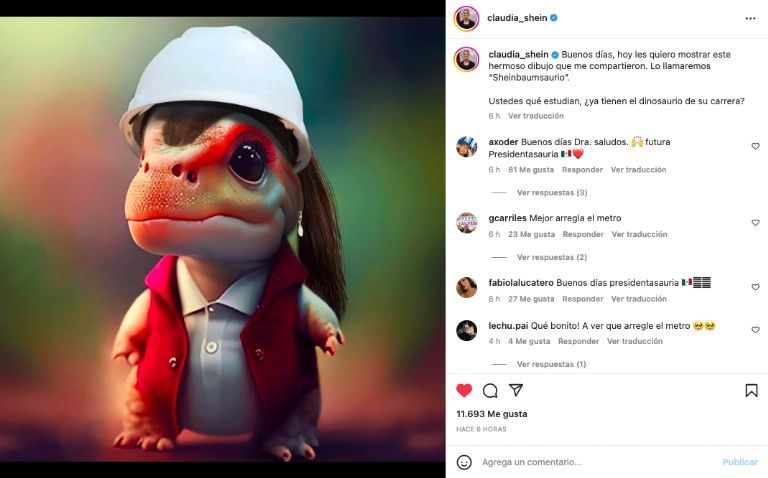Open the claudia_shein profile picture in header
Viewport: 768px width, 478px height.
tap(466, 18)
